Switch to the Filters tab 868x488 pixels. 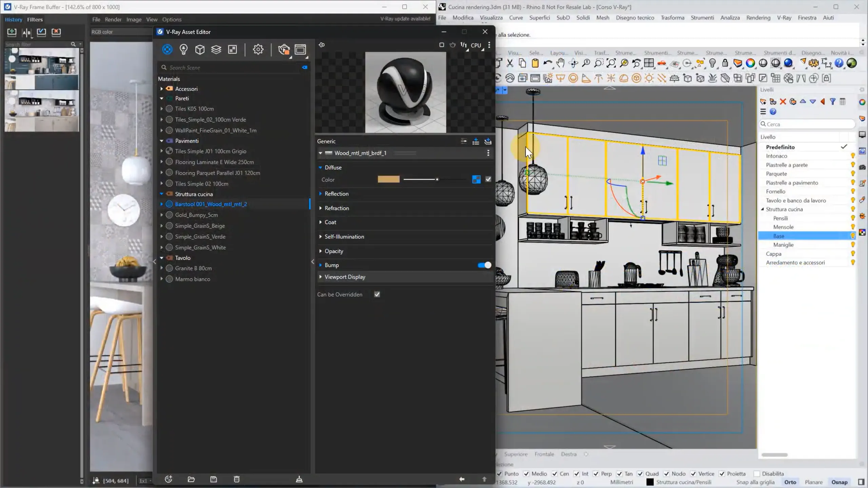coord(35,19)
